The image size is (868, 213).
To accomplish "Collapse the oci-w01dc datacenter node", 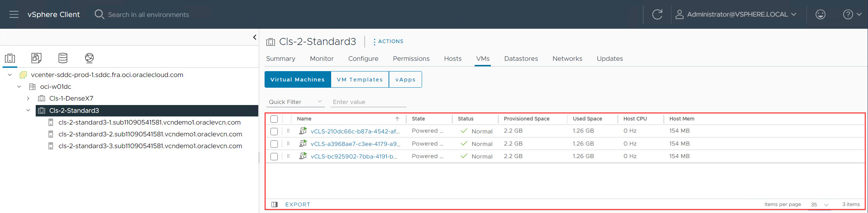I will point(19,87).
